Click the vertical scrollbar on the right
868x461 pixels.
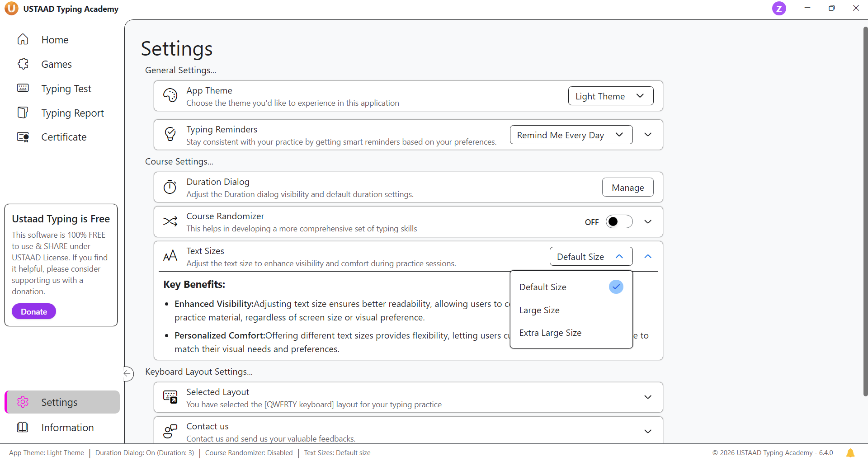point(865,208)
